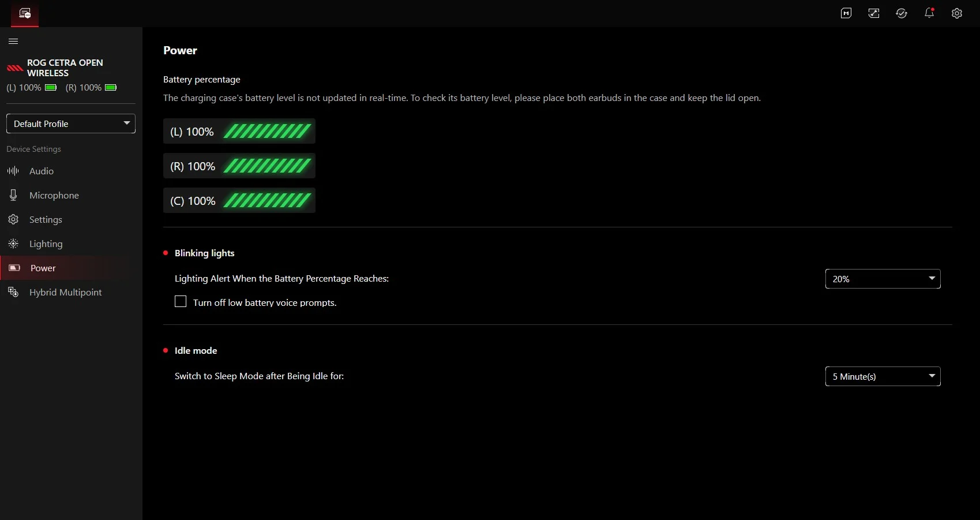
Task: Click the charging case (C) 100% battery indicator
Action: [239, 200]
